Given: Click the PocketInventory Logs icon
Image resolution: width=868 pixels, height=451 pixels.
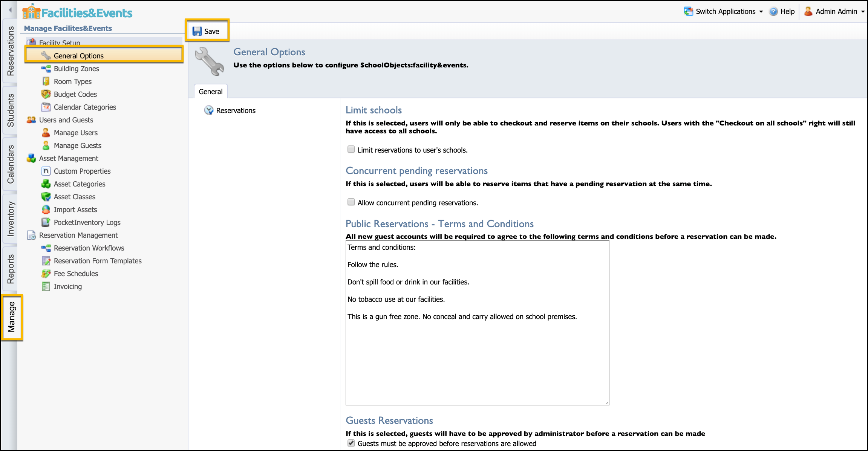Looking at the screenshot, I should click(x=46, y=222).
